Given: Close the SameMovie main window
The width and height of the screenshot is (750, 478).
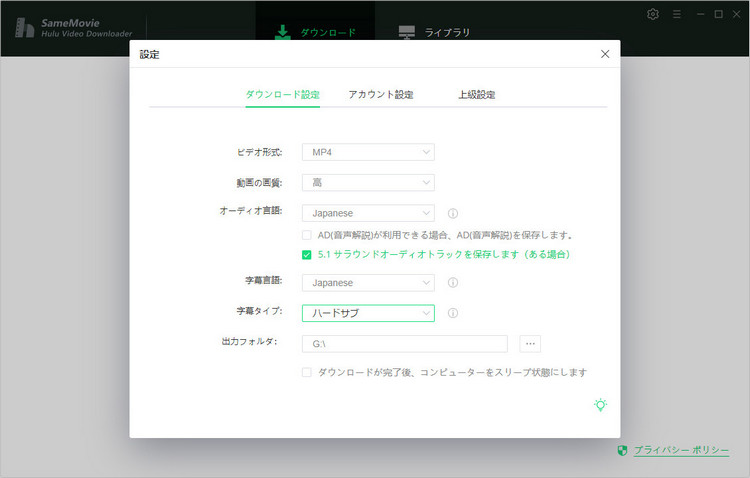Looking at the screenshot, I should (737, 14).
